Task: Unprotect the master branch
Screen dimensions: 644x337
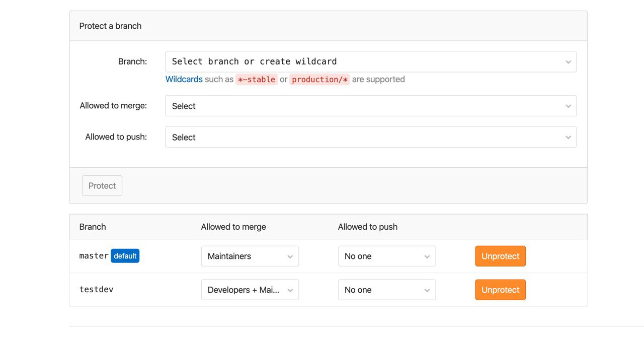Action: tap(500, 256)
